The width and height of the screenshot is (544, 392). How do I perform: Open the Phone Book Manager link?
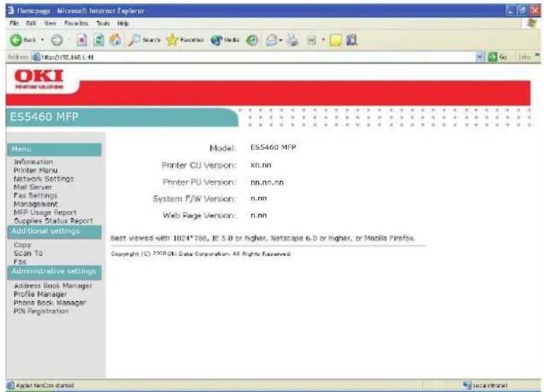point(49,303)
